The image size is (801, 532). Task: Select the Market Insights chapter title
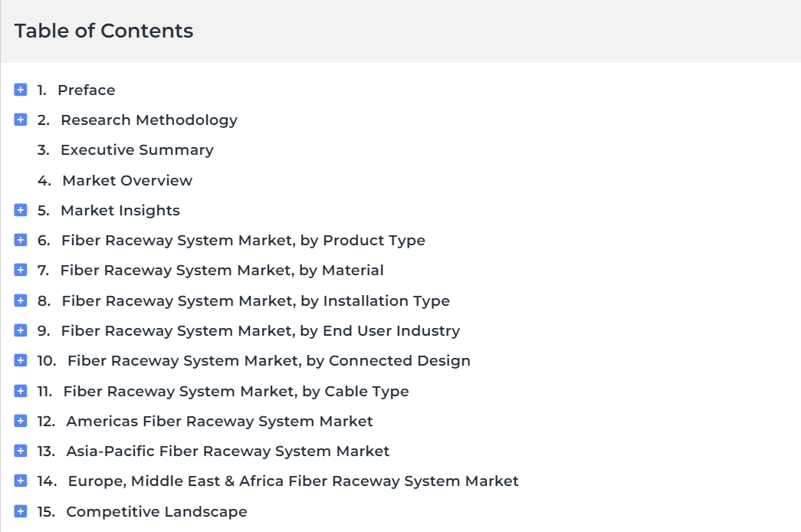(x=120, y=211)
